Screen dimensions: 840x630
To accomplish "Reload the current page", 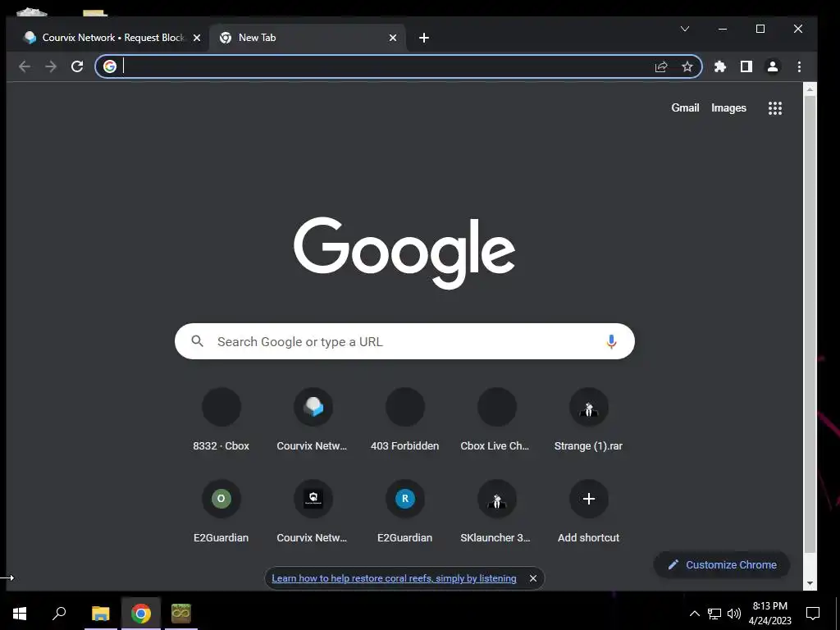I will (77, 66).
